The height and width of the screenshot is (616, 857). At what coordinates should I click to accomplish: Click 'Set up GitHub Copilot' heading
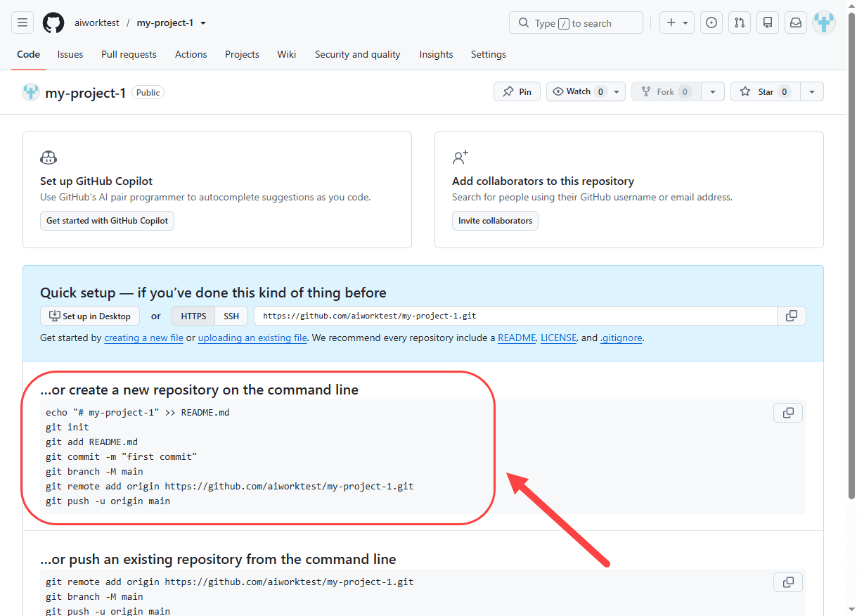96,181
